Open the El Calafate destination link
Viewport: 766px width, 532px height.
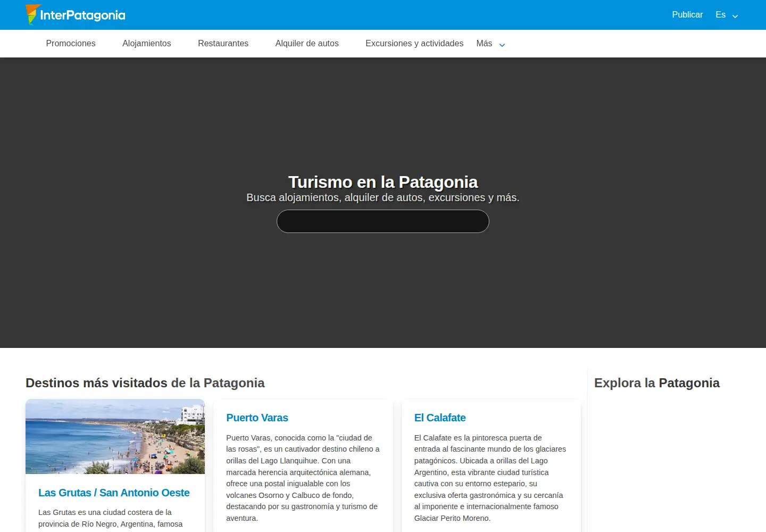point(440,418)
